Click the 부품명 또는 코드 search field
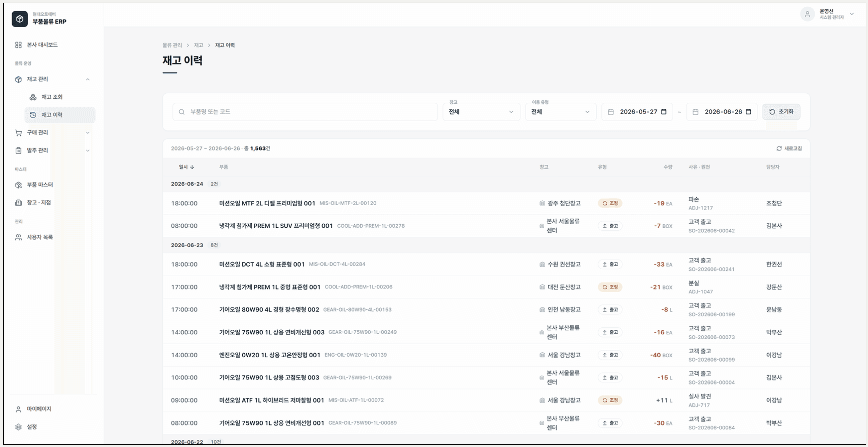 pyautogui.click(x=305, y=112)
